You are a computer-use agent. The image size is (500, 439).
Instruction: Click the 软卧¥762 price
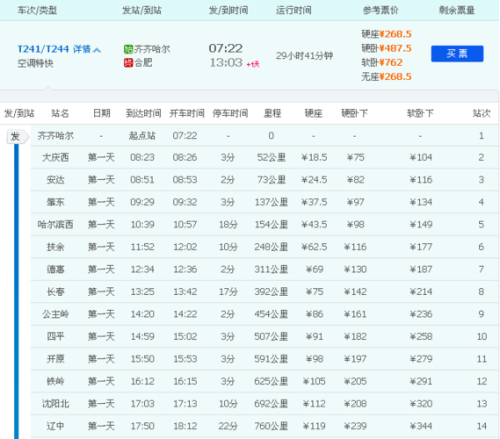(382, 62)
